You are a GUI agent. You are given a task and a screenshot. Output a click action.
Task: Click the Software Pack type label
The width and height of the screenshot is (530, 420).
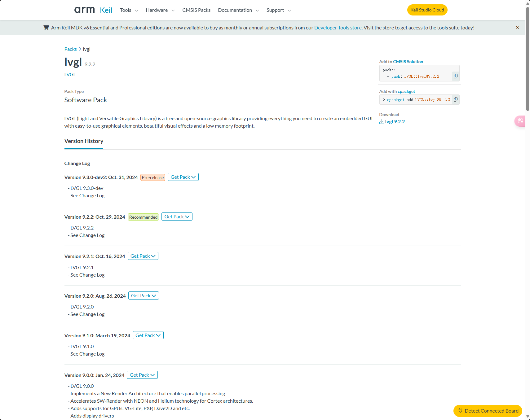pyautogui.click(x=86, y=100)
